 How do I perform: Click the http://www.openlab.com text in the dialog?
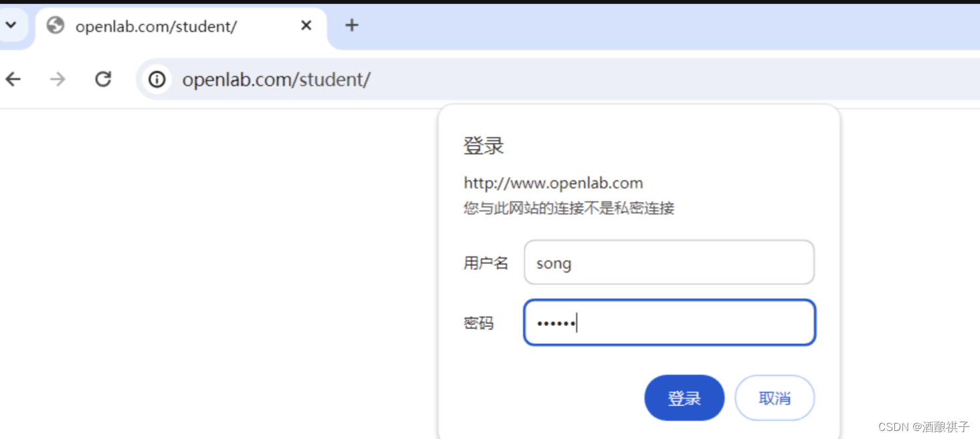click(553, 182)
